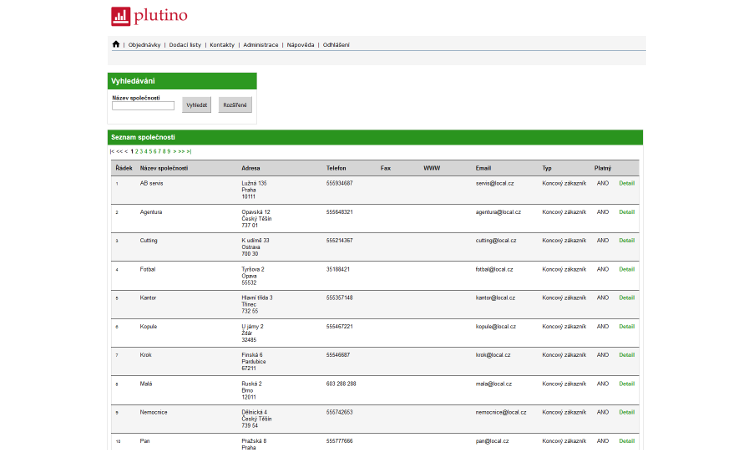Go to pagination page 5
The image size is (750, 450).
point(150,151)
